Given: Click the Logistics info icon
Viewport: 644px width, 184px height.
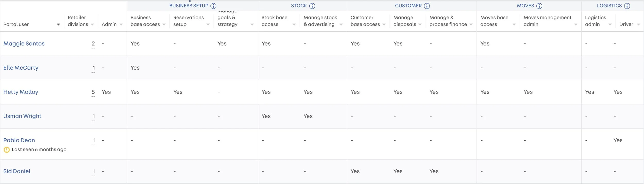Looking at the screenshot, I should [627, 6].
